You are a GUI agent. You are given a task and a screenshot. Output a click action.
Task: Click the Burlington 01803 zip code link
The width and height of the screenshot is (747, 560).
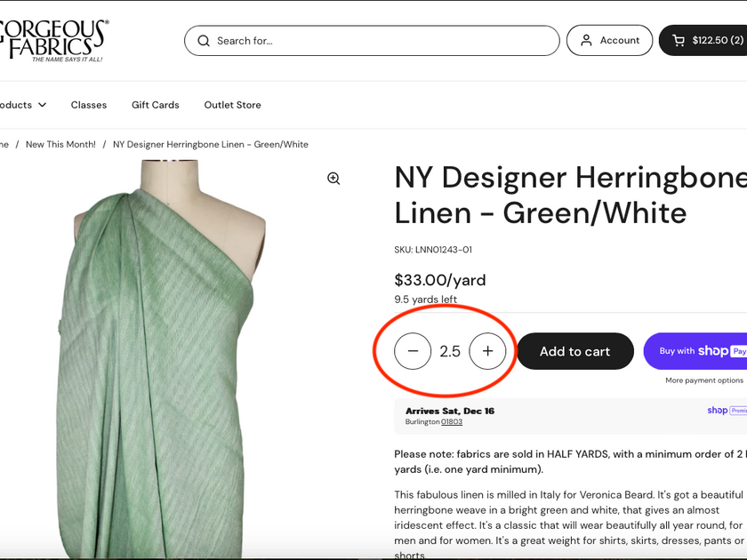pyautogui.click(x=451, y=421)
